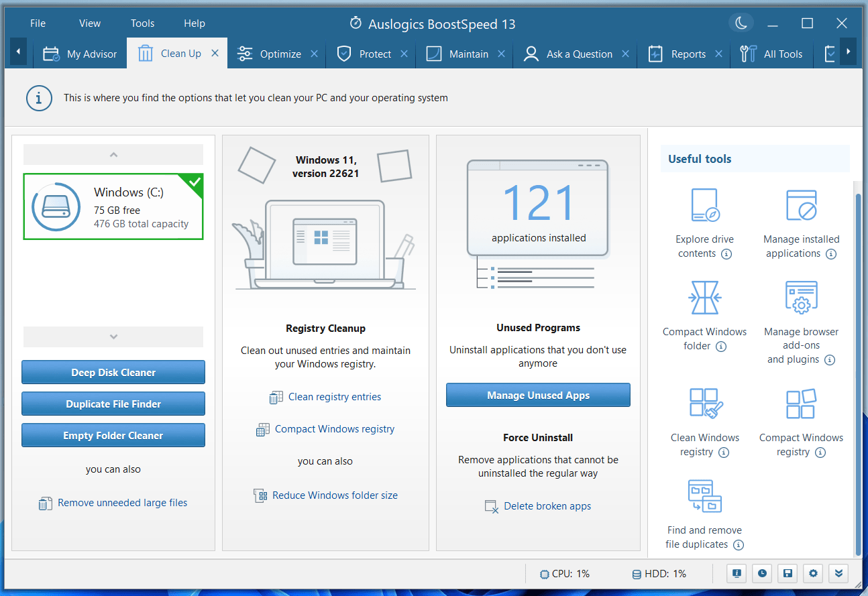Expand status bar with double-chevron button

point(838,573)
